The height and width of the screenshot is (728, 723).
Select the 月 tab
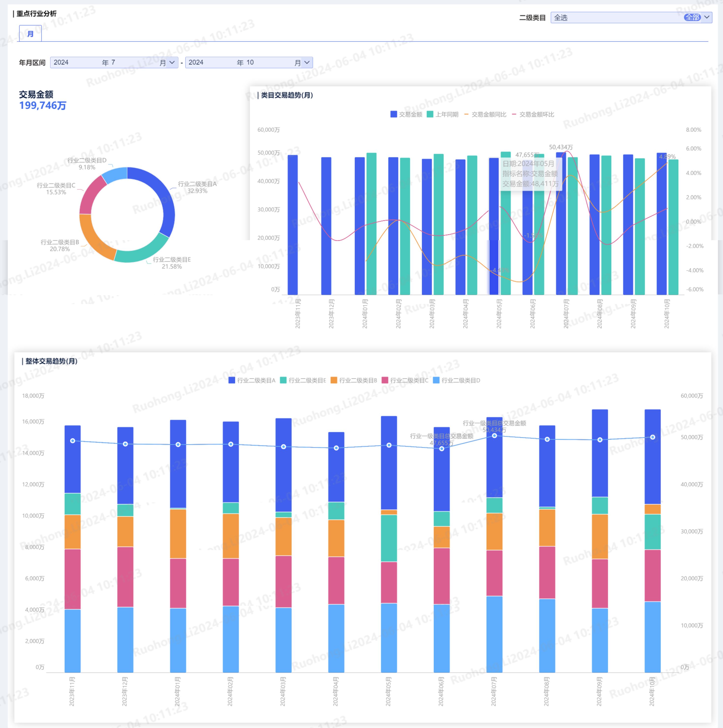[x=31, y=34]
